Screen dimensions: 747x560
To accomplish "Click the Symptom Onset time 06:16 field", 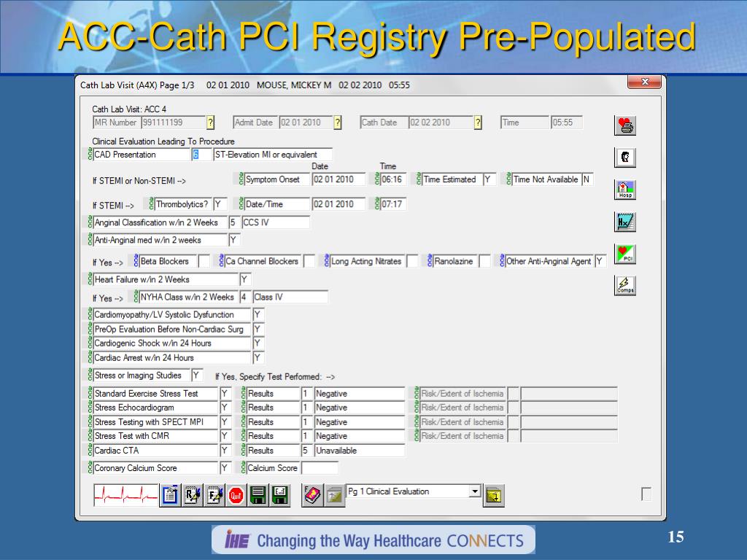I will click(x=393, y=179).
